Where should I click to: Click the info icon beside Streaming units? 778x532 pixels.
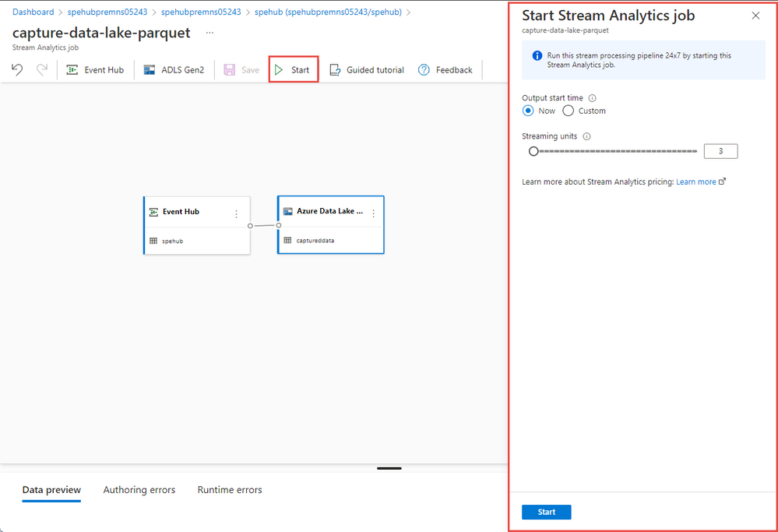[x=586, y=136]
